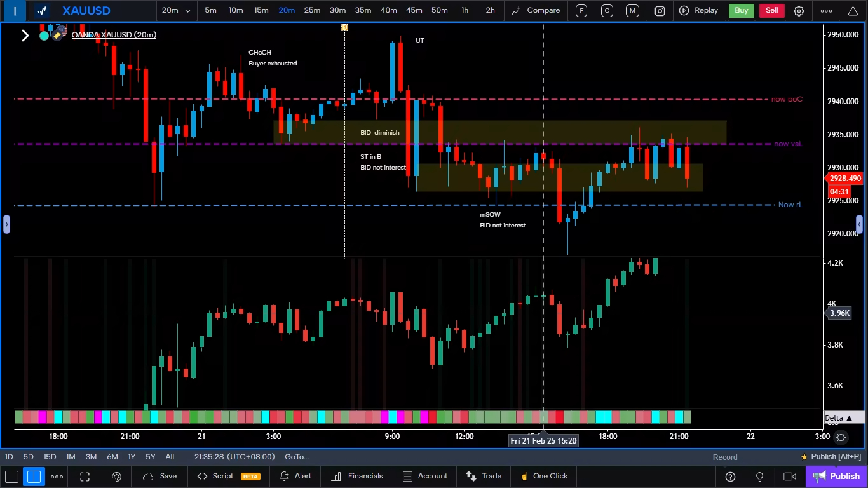The width and height of the screenshot is (868, 488).
Task: Switch to the 1h timeframe
Action: pos(465,10)
